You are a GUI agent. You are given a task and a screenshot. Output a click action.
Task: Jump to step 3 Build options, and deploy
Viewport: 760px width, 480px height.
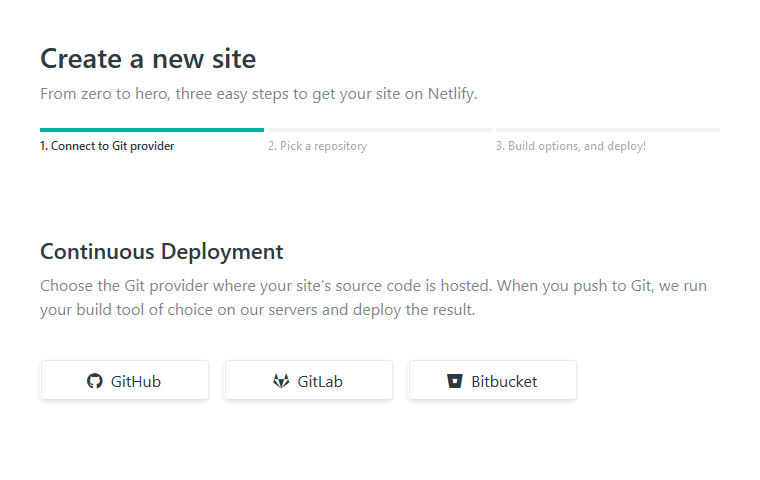570,146
